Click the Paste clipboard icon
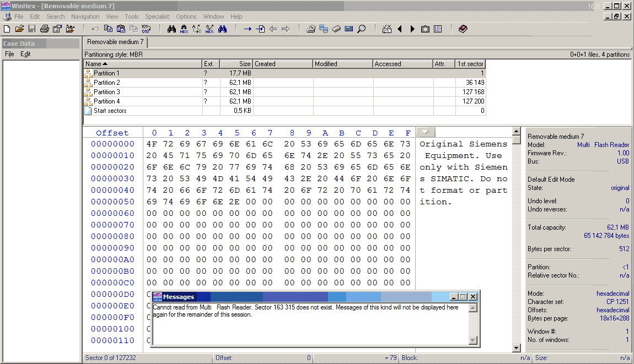 (x=121, y=29)
